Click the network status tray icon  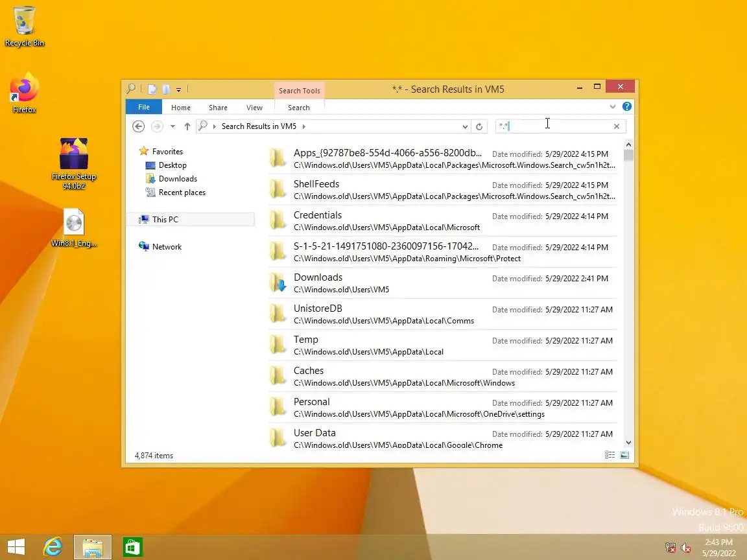pyautogui.click(x=670, y=548)
